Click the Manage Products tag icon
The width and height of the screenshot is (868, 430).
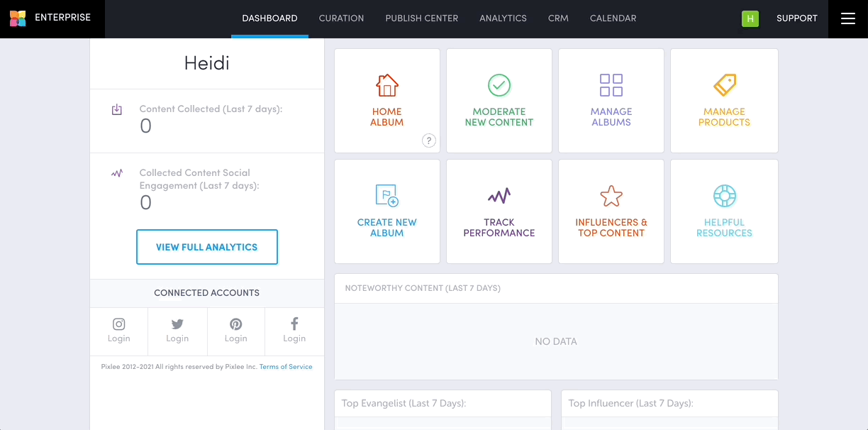[x=723, y=84]
